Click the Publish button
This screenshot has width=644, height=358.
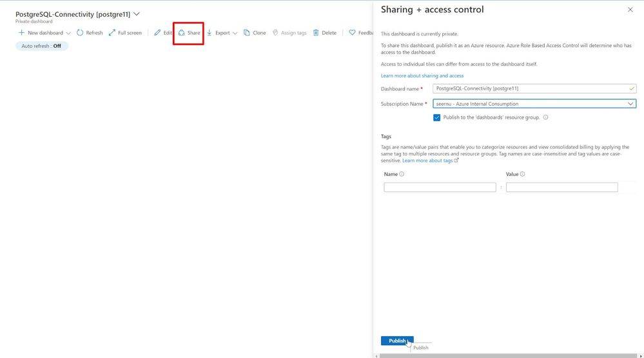[396, 341]
